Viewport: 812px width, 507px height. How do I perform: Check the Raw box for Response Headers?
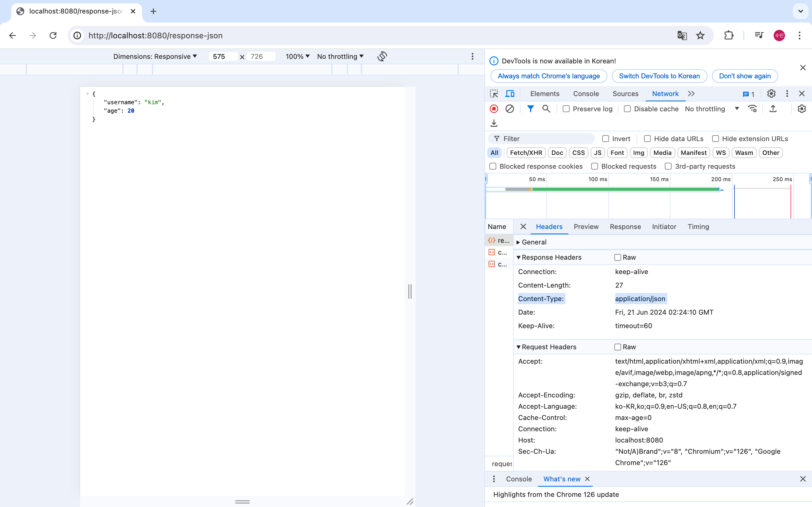[x=617, y=257]
